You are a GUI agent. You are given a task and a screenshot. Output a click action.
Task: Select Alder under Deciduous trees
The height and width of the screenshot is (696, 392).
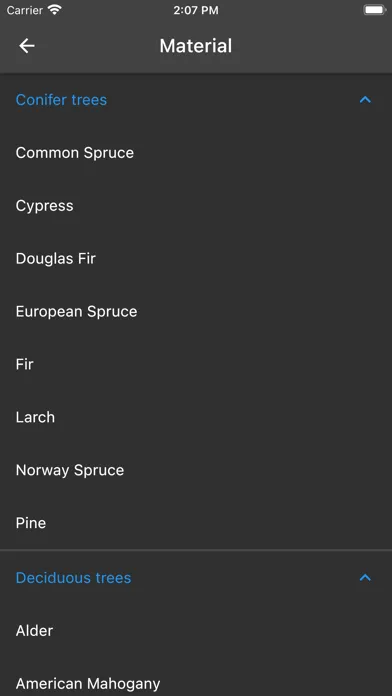(196, 630)
